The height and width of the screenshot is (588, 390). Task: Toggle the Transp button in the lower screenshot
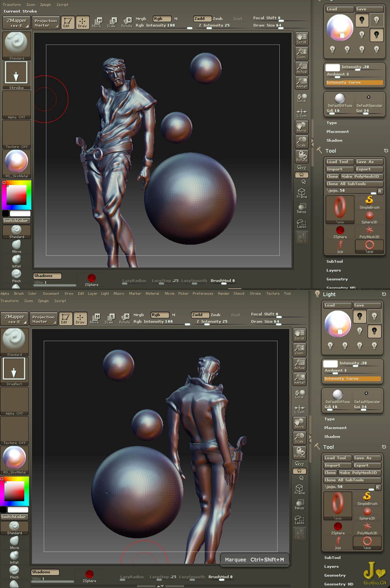(299, 504)
